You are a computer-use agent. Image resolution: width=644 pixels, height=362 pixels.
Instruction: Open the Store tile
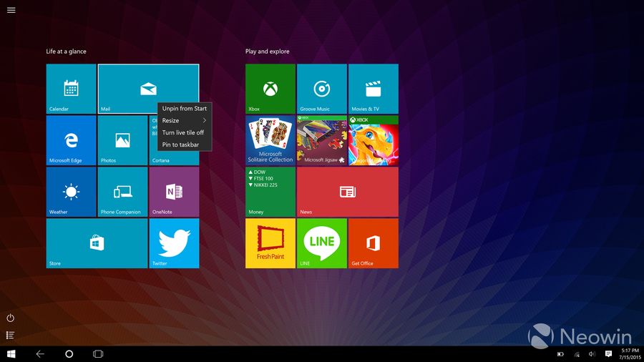(x=97, y=243)
